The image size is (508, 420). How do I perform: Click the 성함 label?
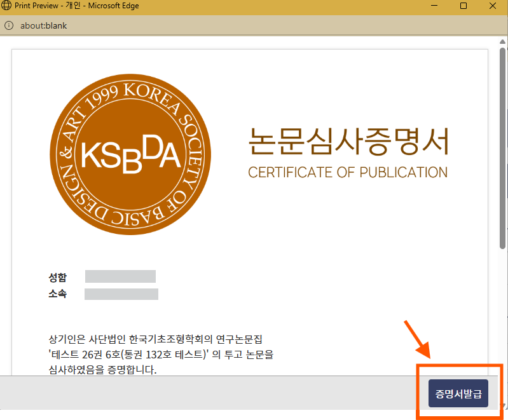click(57, 277)
